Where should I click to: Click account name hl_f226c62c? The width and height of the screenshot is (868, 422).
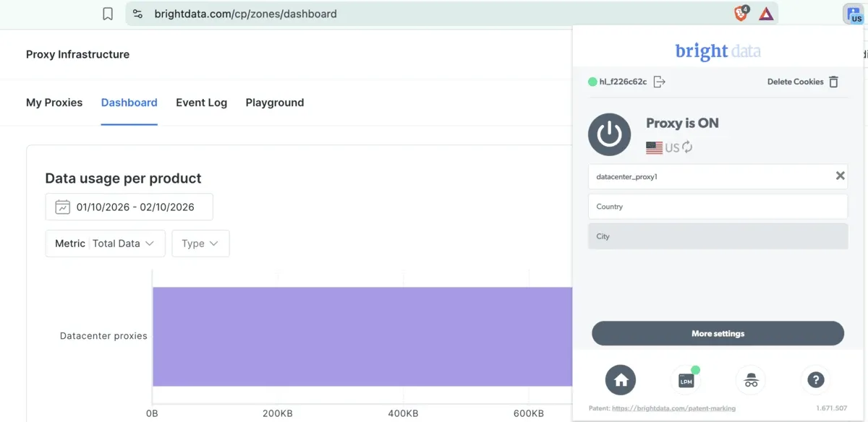(x=623, y=82)
